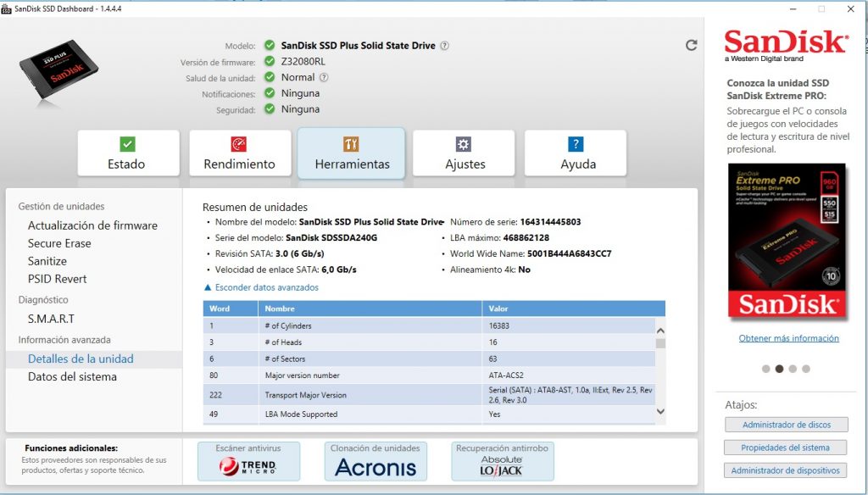Open S.M.A.R.T diagnostics

[51, 319]
